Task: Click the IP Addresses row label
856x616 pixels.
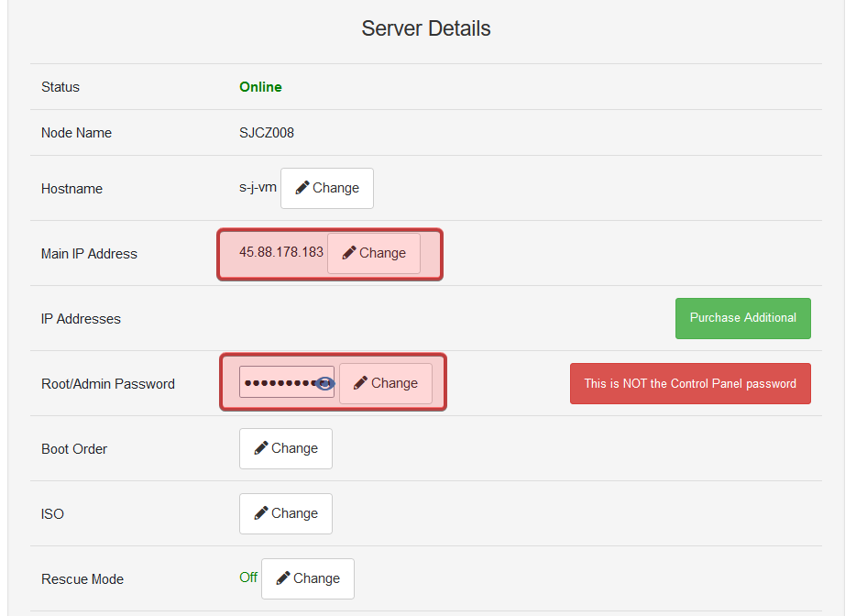Action: point(81,319)
